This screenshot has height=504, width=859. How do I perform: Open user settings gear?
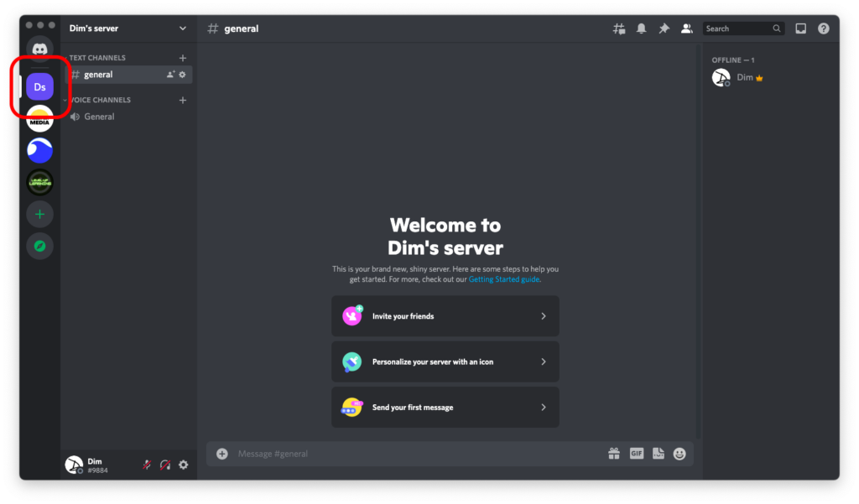coord(184,465)
